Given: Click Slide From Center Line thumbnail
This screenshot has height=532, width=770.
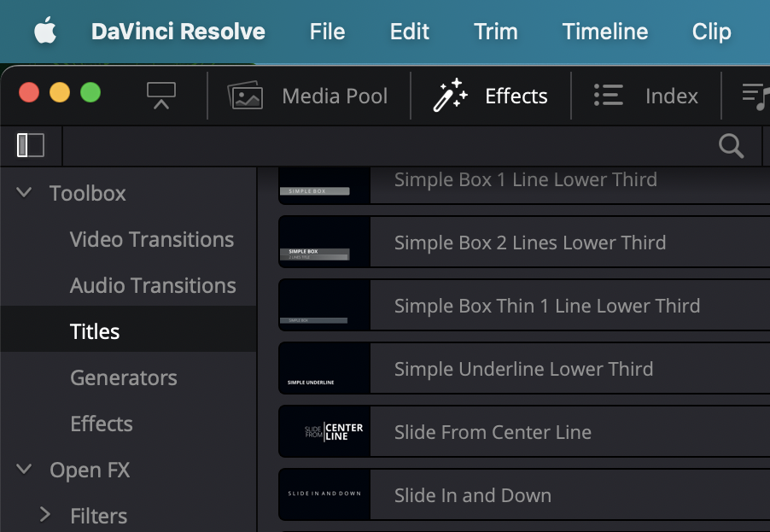Looking at the screenshot, I should (324, 431).
